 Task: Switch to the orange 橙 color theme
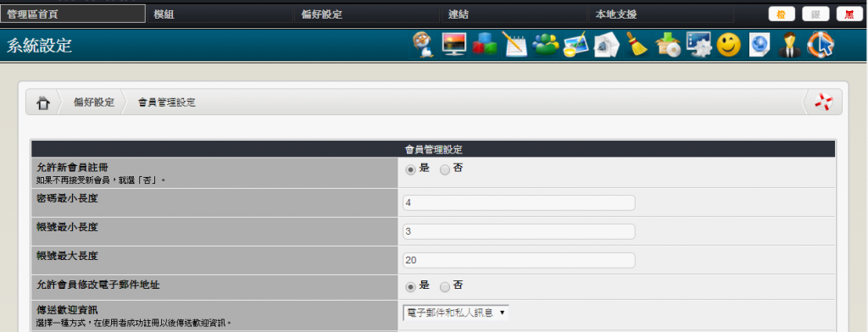[782, 14]
